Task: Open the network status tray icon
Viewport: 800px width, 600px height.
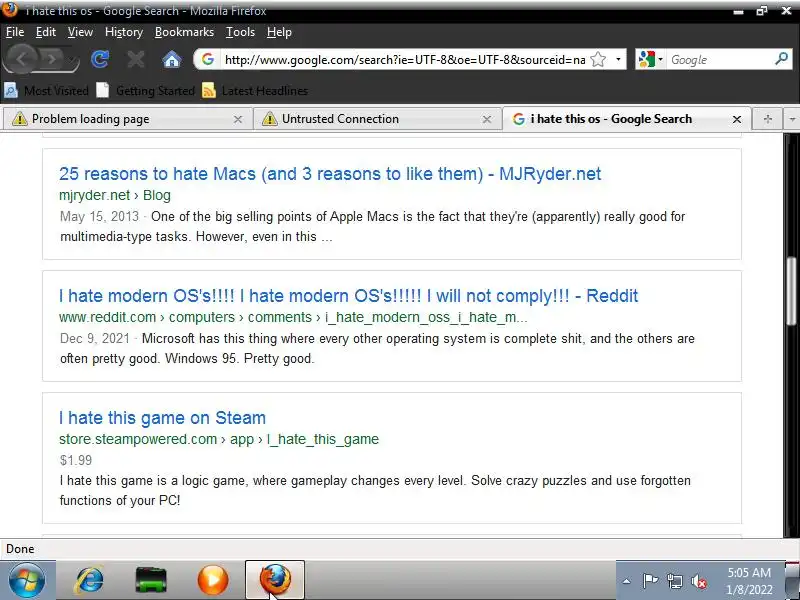Action: click(x=674, y=581)
